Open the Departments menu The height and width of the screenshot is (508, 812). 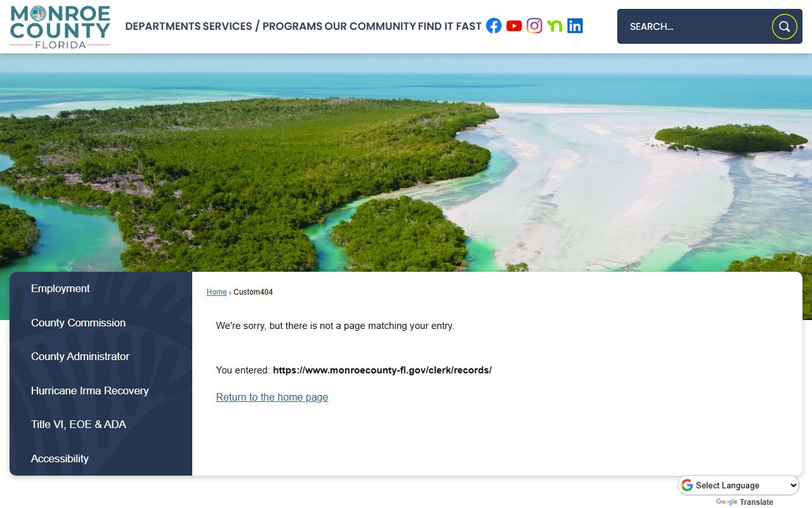point(162,26)
